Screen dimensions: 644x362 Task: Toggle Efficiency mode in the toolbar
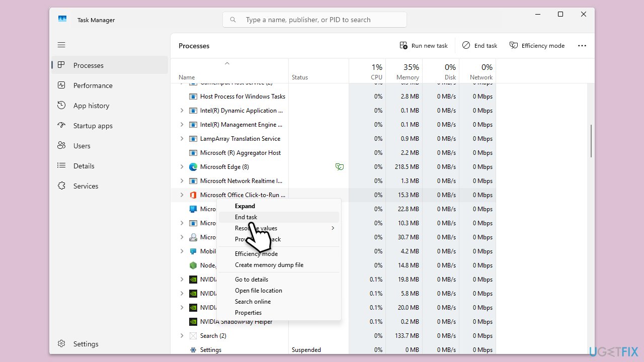tap(537, 46)
